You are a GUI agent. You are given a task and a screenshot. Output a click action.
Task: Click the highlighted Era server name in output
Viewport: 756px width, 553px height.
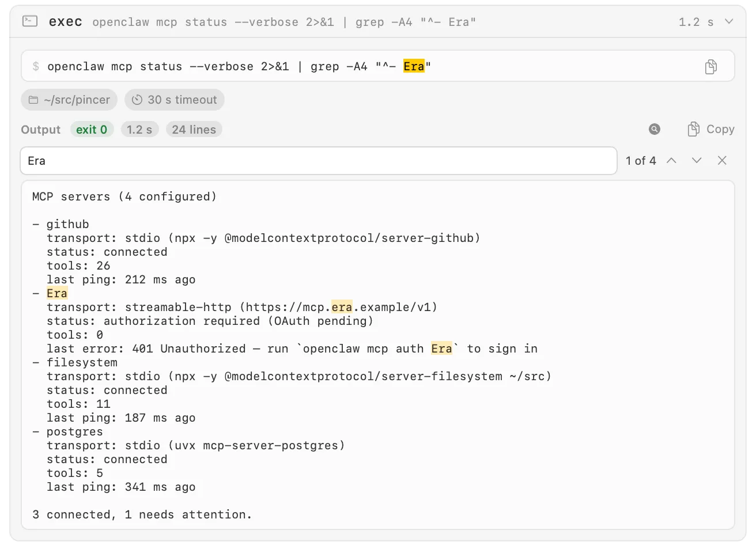tap(57, 293)
